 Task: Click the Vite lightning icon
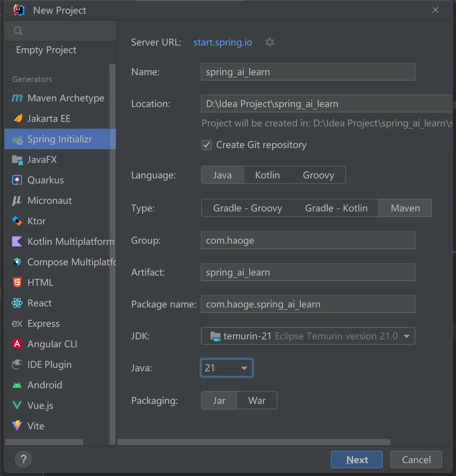pos(17,426)
